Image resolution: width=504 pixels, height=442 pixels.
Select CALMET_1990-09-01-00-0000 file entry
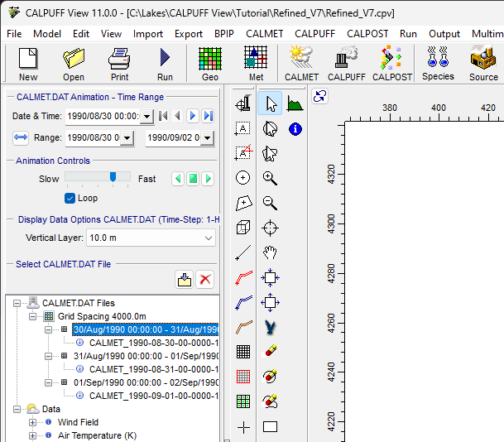[x=154, y=396]
